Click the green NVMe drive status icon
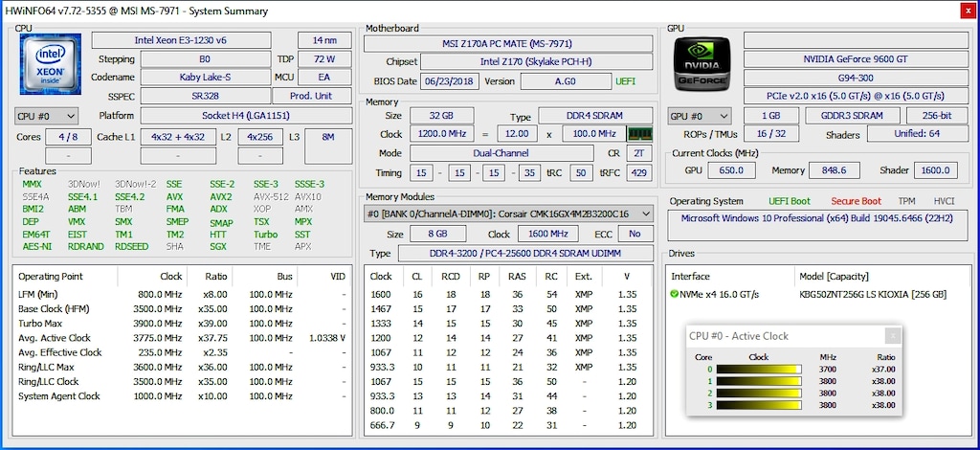This screenshot has width=980, height=450. coord(675,294)
